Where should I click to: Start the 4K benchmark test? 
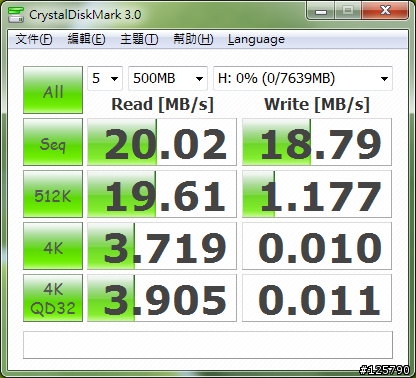53,246
